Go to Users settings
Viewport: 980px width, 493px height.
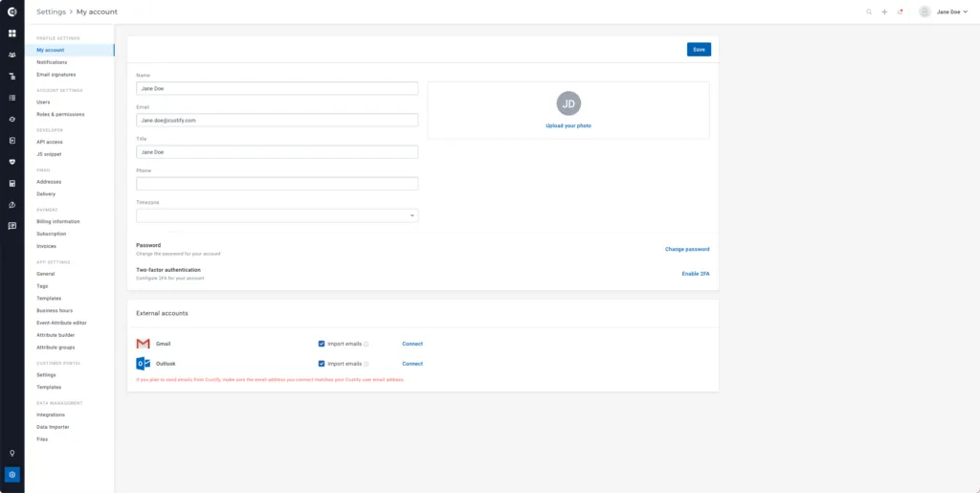coord(43,101)
